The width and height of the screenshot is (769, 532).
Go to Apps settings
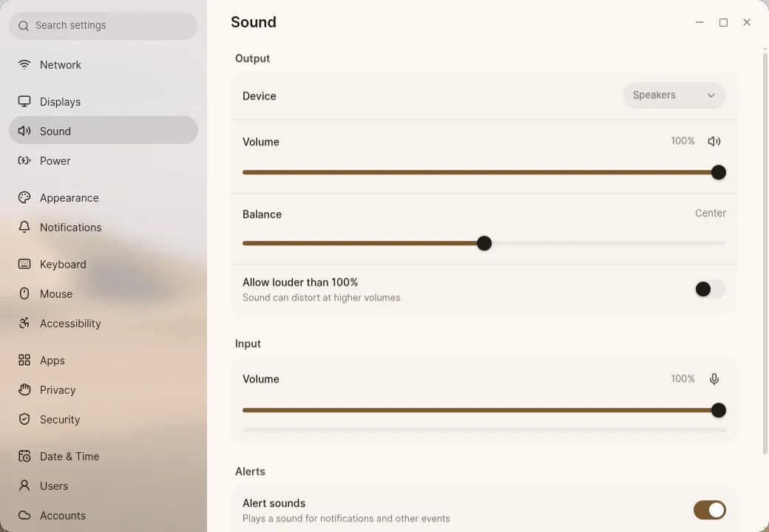pyautogui.click(x=104, y=360)
